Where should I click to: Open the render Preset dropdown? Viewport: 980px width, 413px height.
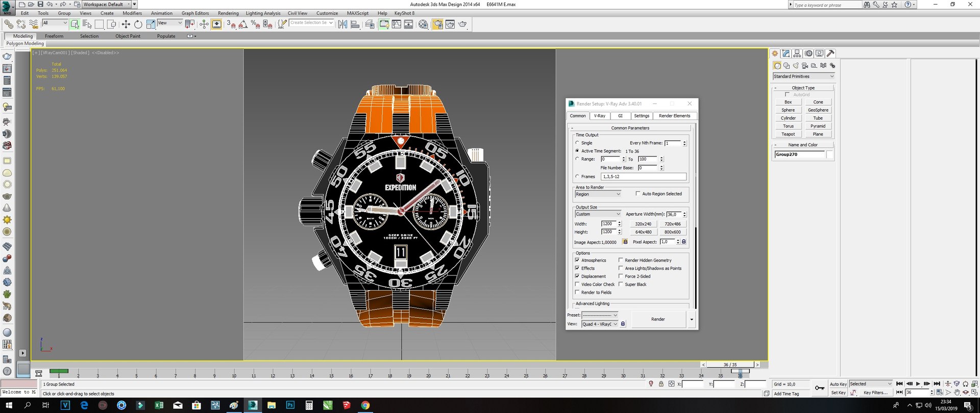click(x=600, y=315)
